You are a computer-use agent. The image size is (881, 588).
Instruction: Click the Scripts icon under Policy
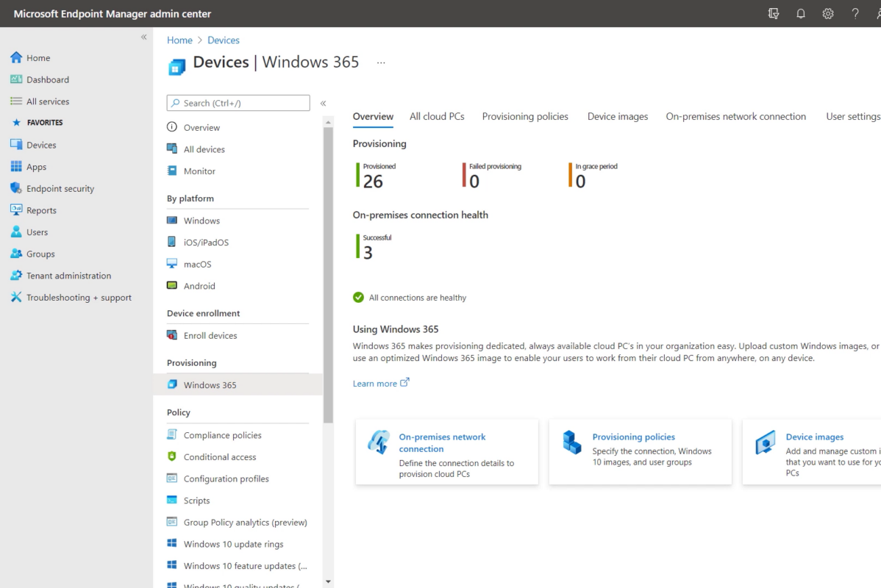click(172, 500)
